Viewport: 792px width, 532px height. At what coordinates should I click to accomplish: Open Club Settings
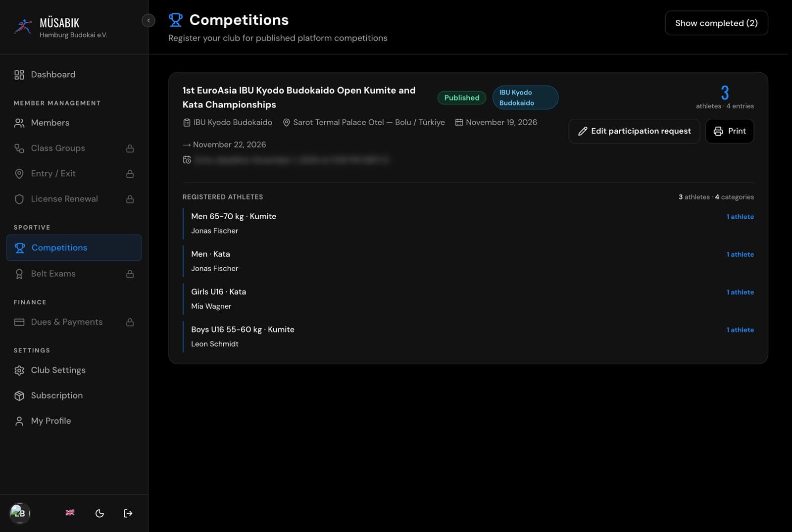coord(74,370)
